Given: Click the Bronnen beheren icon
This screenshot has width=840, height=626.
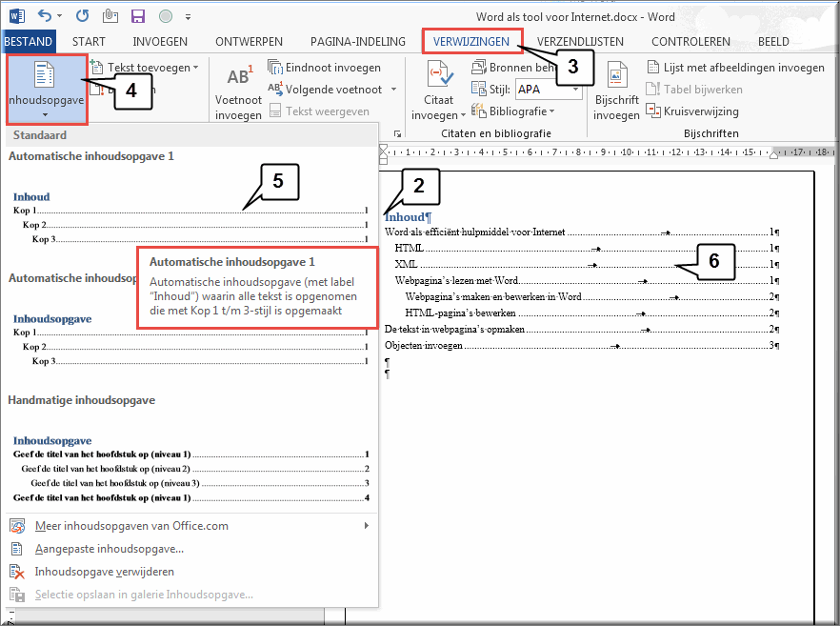Looking at the screenshot, I should pos(478,67).
